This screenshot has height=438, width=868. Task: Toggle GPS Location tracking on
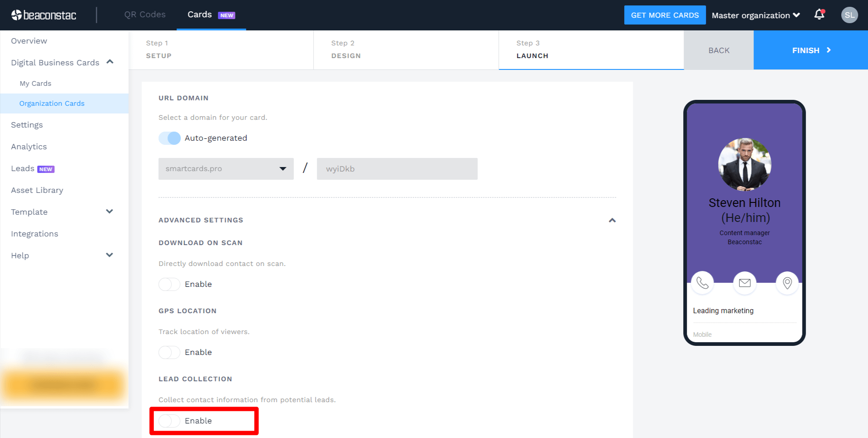point(169,352)
